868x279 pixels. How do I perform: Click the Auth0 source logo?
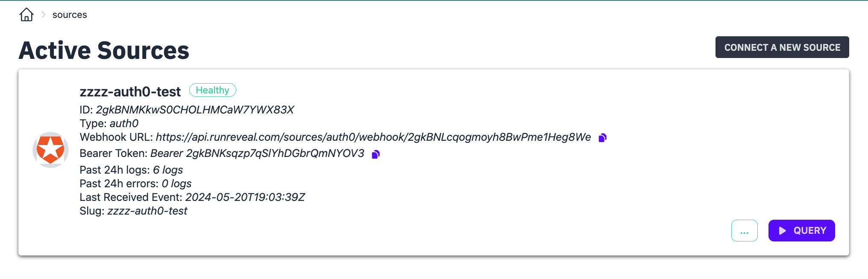[x=50, y=150]
